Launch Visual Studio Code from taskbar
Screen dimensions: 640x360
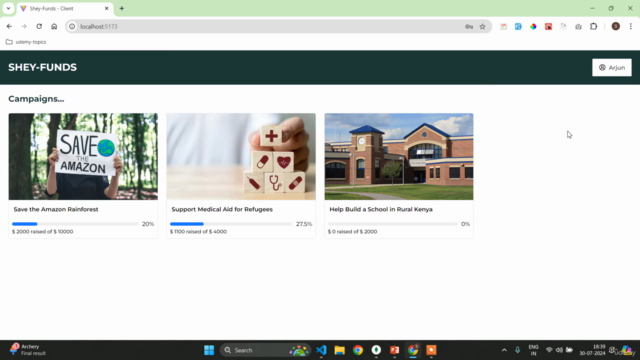point(321,350)
